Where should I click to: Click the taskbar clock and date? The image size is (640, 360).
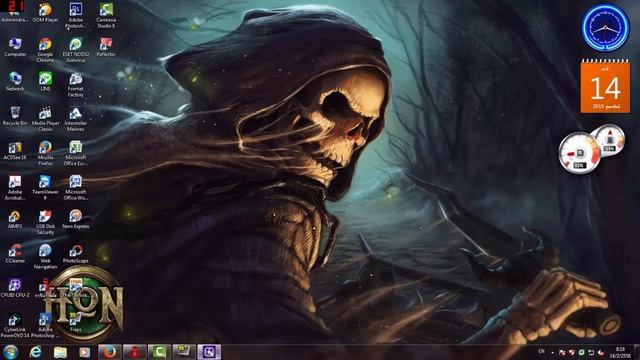point(620,352)
